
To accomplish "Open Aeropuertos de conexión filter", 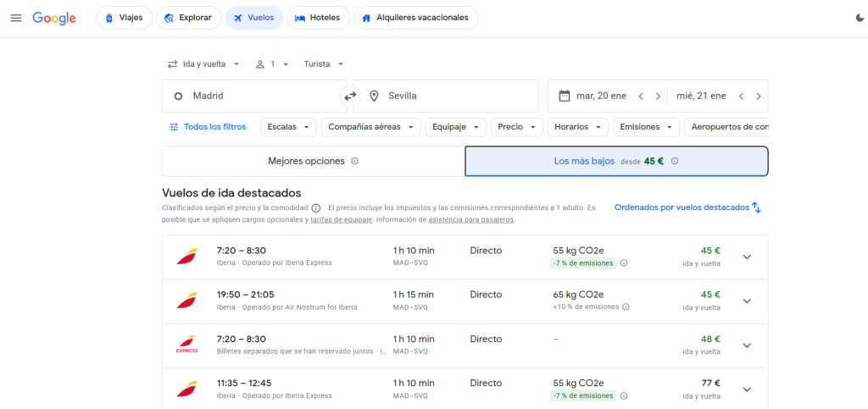I will pyautogui.click(x=726, y=126).
